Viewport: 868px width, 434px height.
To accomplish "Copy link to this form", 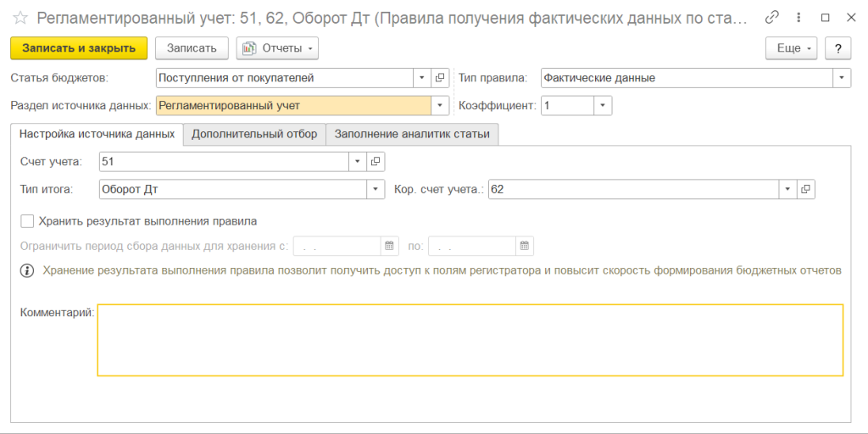I will (x=771, y=18).
